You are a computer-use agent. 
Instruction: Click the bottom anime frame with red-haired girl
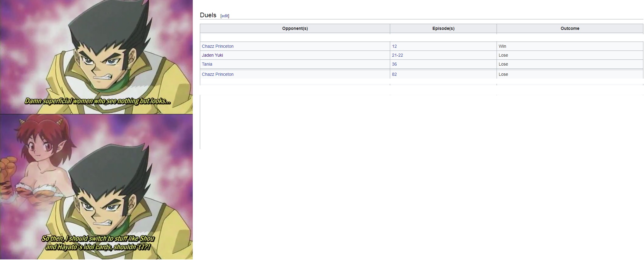pyautogui.click(x=96, y=187)
